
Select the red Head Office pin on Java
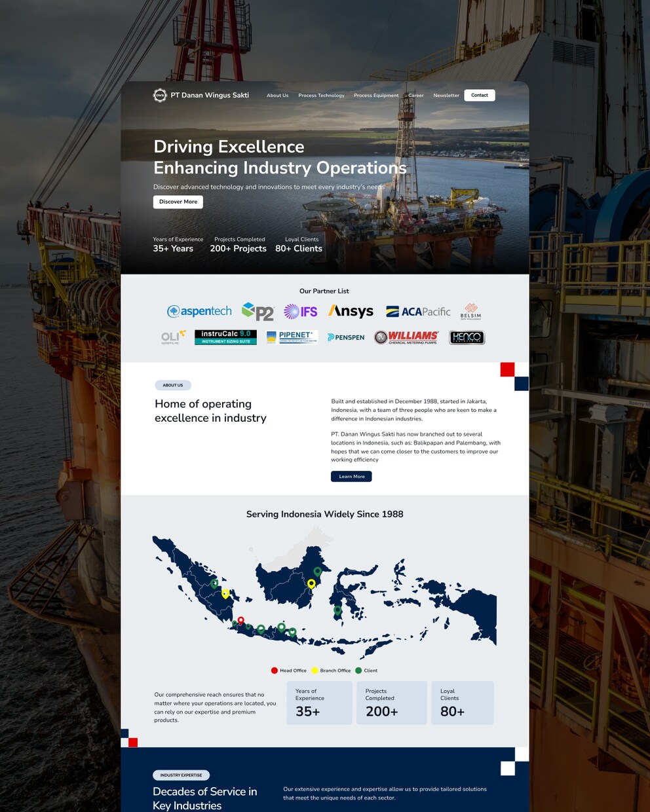click(240, 621)
